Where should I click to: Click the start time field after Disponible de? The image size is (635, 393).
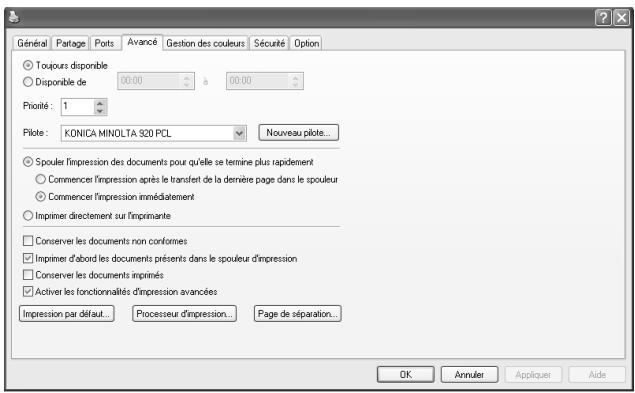156,81
